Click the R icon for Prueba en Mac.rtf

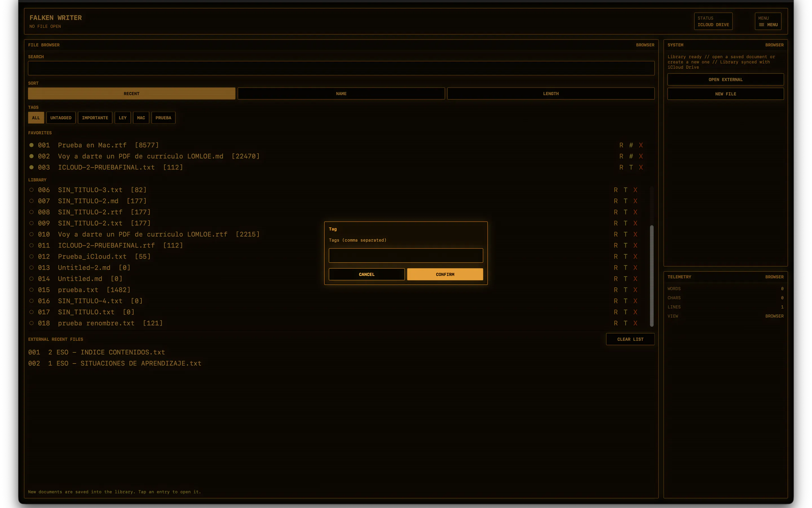tap(621, 145)
